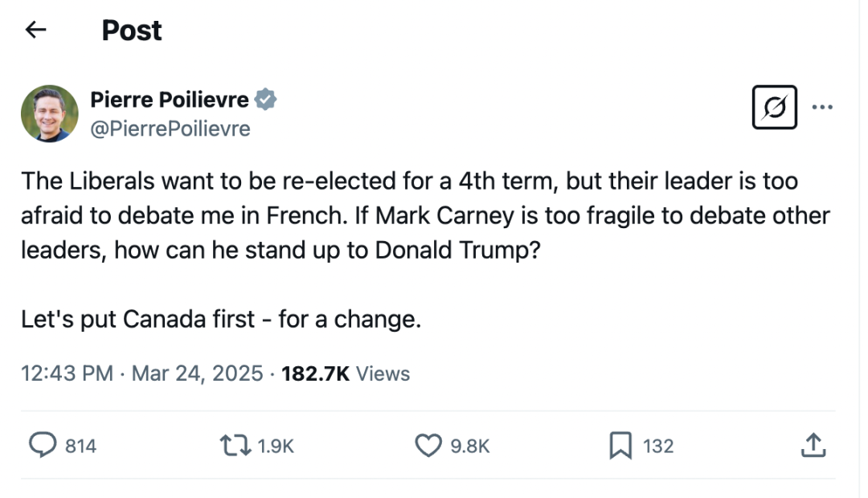
Task: Click the blue verified badge
Action: [x=266, y=100]
